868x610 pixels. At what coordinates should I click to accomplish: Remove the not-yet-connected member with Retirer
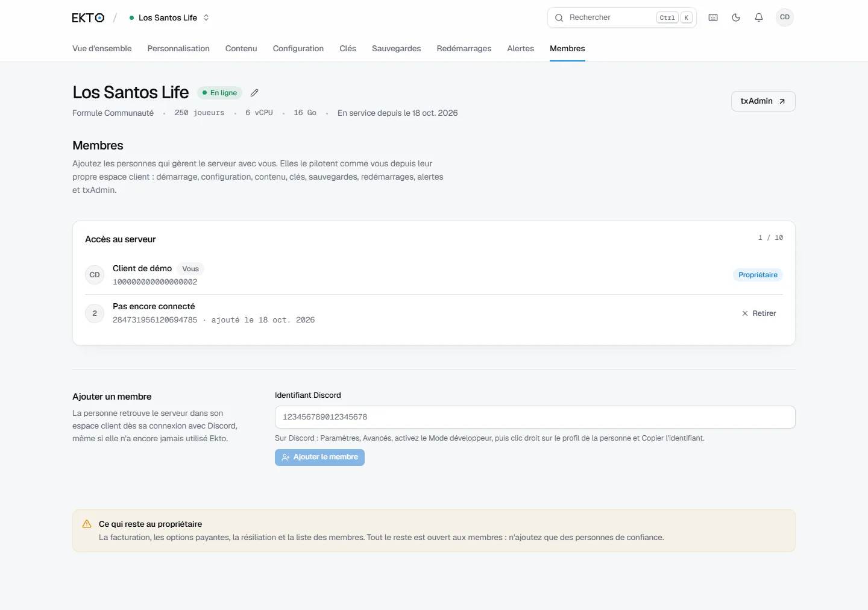pos(759,313)
